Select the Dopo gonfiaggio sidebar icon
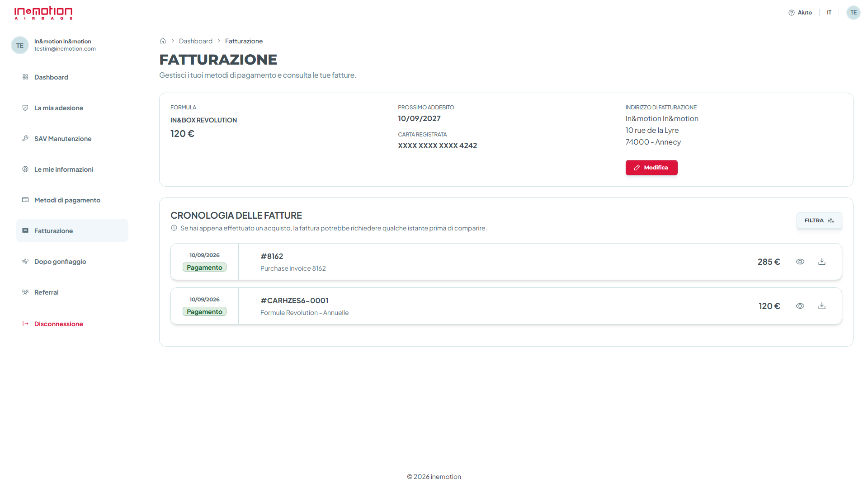Viewport: 868px width, 488px height. click(x=25, y=261)
